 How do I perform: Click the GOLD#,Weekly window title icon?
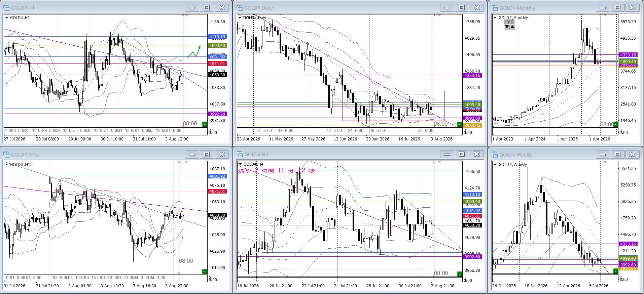[x=495, y=155]
